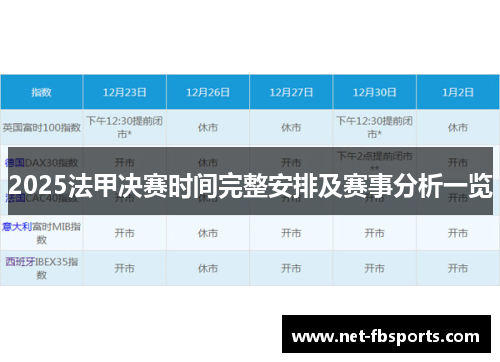
Task: Select the 12月27日 column header
Action: click(x=291, y=92)
